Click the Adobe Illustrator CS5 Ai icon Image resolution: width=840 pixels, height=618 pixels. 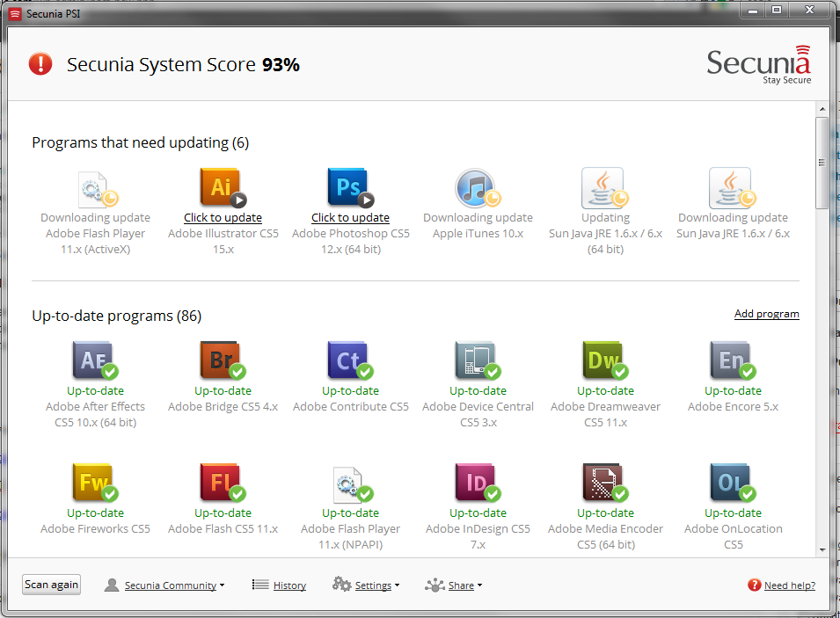pos(223,187)
